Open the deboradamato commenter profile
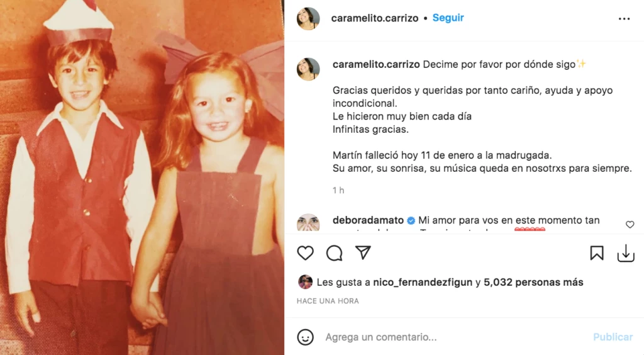 pos(368,220)
